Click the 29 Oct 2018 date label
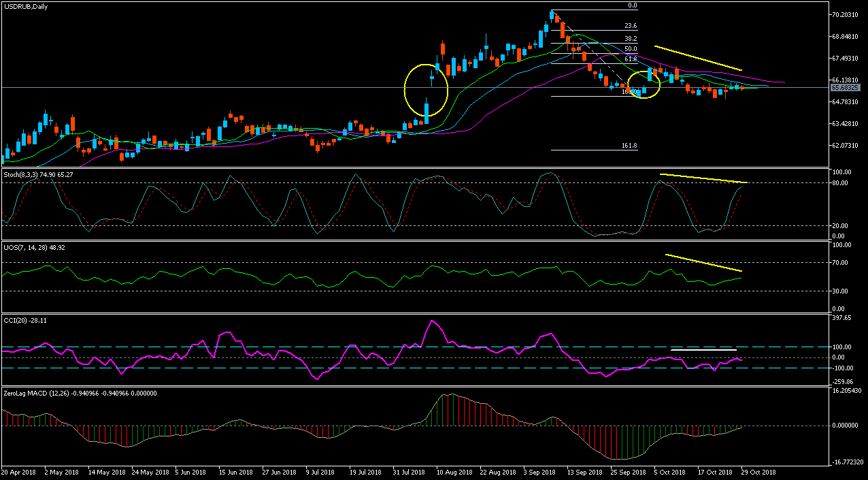Viewport: 868px width, 480px height. click(757, 471)
